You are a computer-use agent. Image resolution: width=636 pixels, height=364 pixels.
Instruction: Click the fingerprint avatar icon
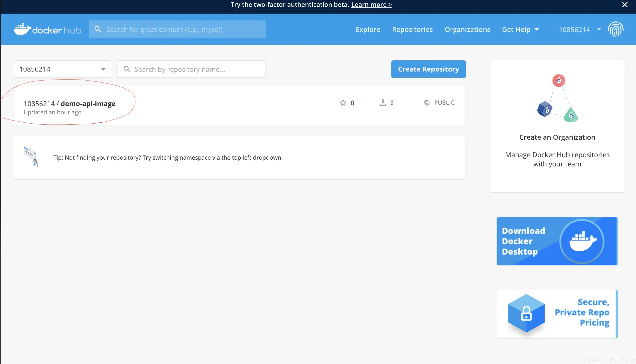(x=616, y=29)
